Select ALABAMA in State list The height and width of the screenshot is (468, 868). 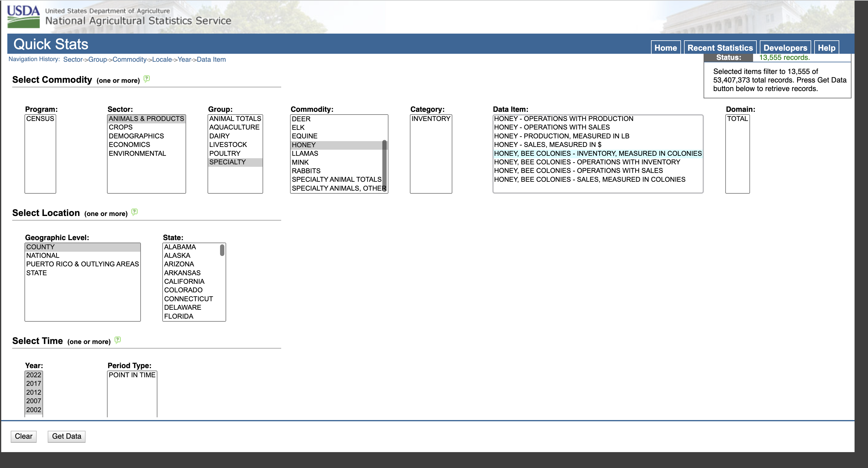(191, 247)
